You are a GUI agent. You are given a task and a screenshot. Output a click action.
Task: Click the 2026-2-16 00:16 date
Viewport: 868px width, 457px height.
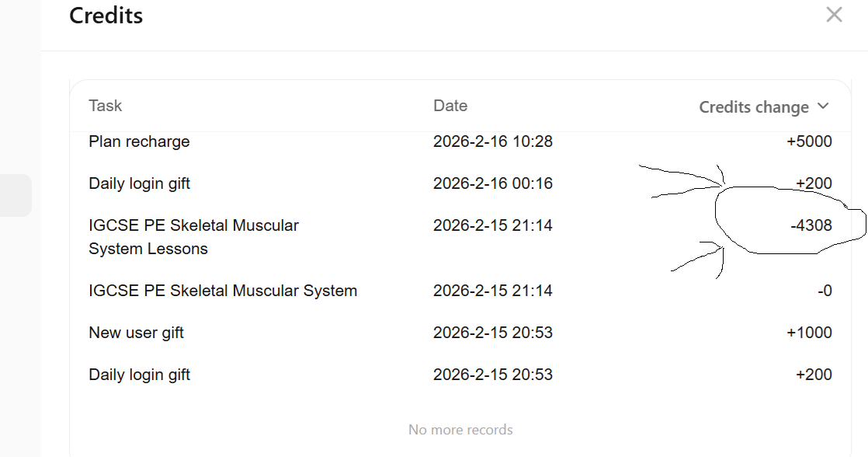point(492,183)
